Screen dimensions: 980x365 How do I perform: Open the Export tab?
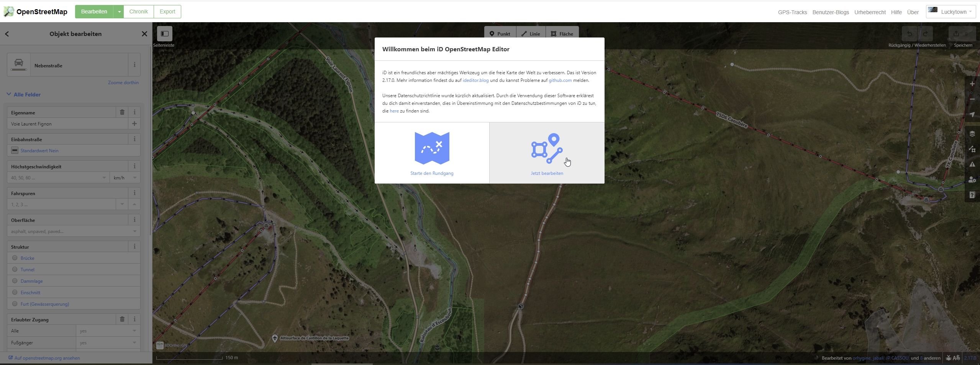coord(167,11)
